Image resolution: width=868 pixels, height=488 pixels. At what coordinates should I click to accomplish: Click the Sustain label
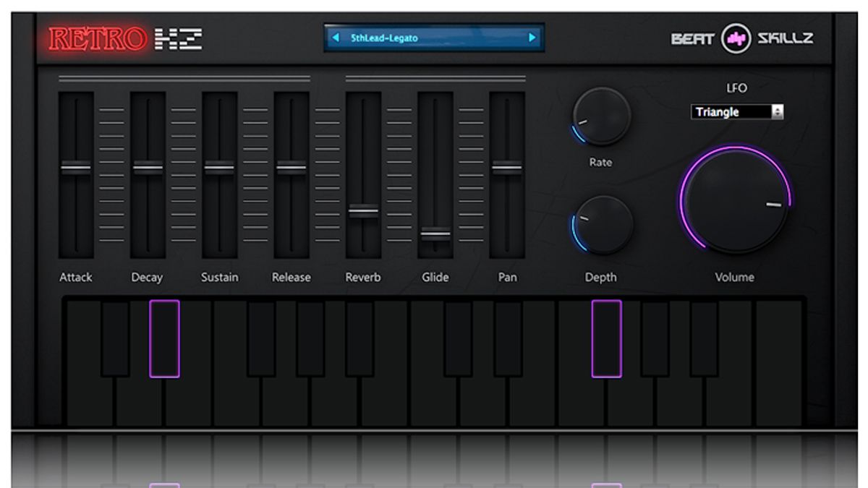tap(219, 277)
